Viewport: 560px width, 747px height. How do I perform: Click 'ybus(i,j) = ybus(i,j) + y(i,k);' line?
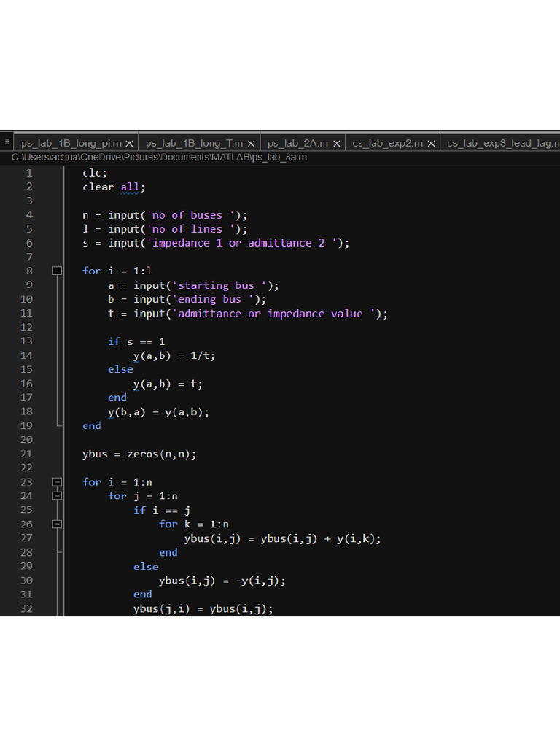pyautogui.click(x=283, y=539)
